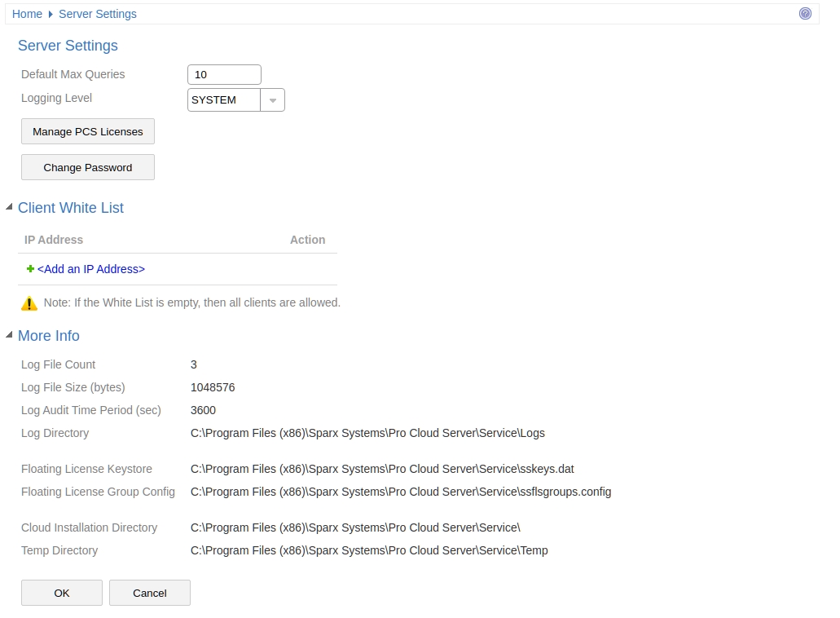Select Server Settings in the breadcrumb
The width and height of the screenshot is (840, 618).
98,14
